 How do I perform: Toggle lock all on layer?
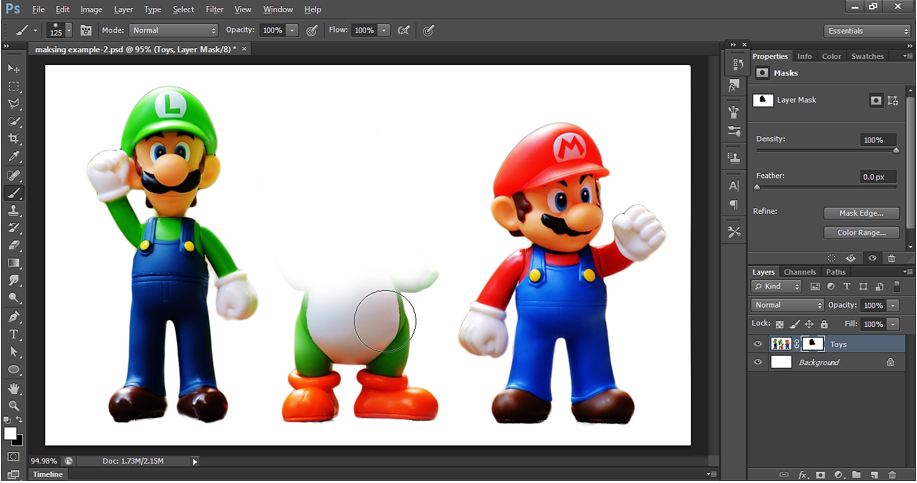point(824,324)
